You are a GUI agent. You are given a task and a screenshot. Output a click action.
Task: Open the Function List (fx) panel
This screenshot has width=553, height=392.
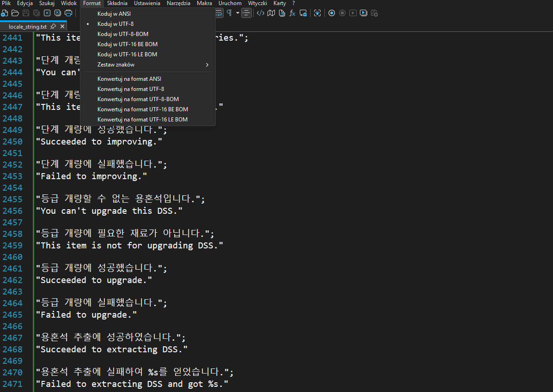click(292, 13)
